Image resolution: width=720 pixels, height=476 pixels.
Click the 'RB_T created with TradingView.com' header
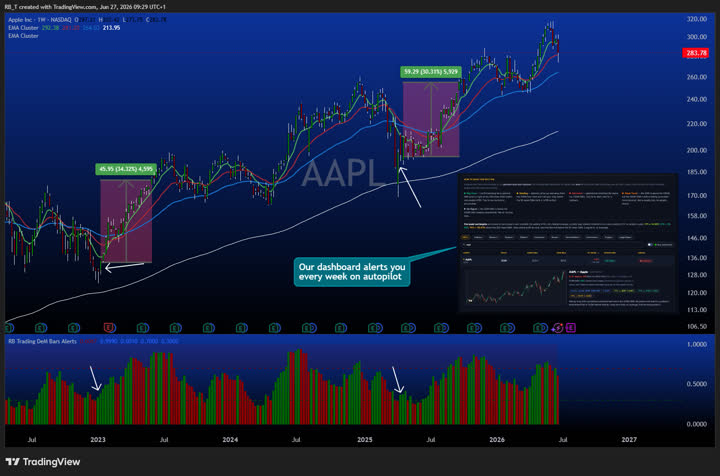pyautogui.click(x=85, y=7)
